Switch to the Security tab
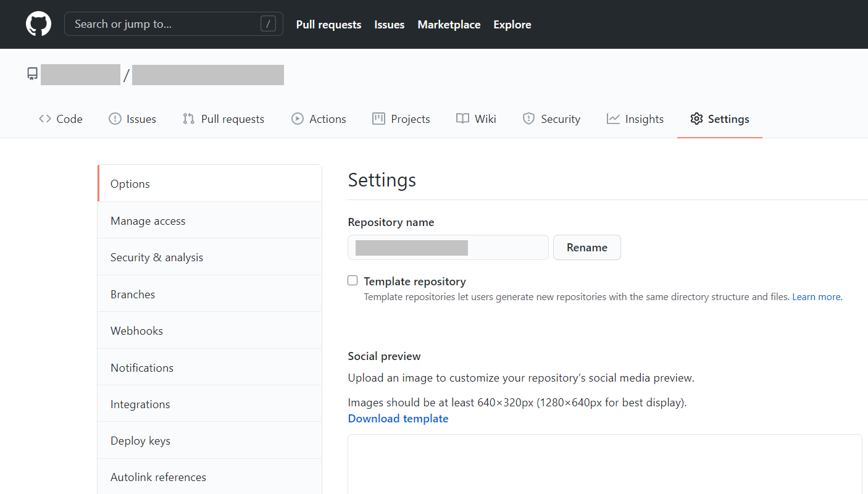Image resolution: width=868 pixels, height=494 pixels. [551, 119]
